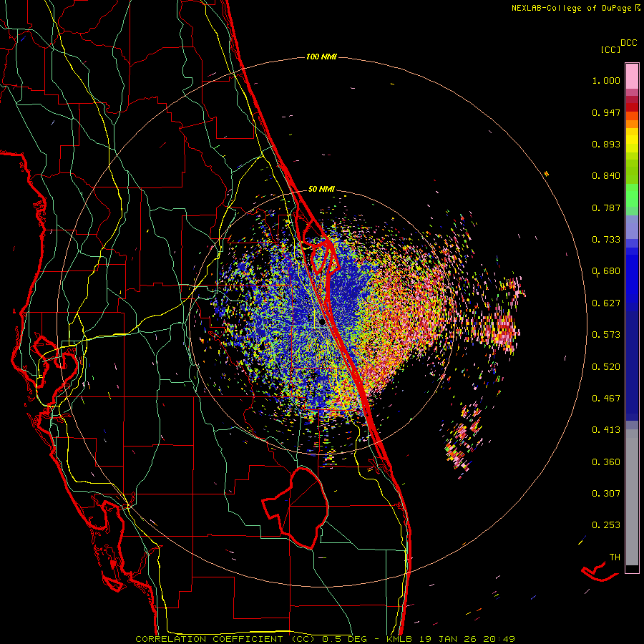
Task: Click the 0.947 legend value
Action: (606, 112)
